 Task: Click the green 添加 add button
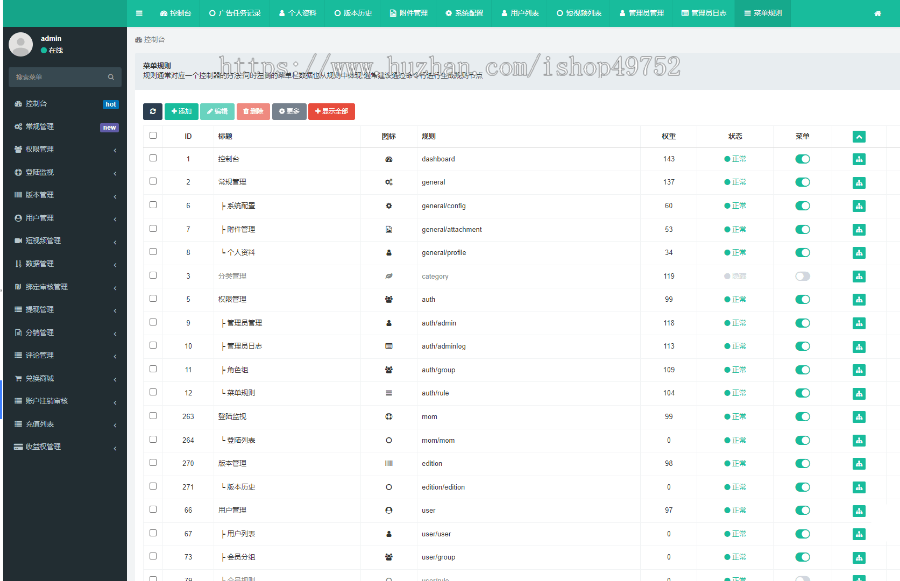click(181, 111)
